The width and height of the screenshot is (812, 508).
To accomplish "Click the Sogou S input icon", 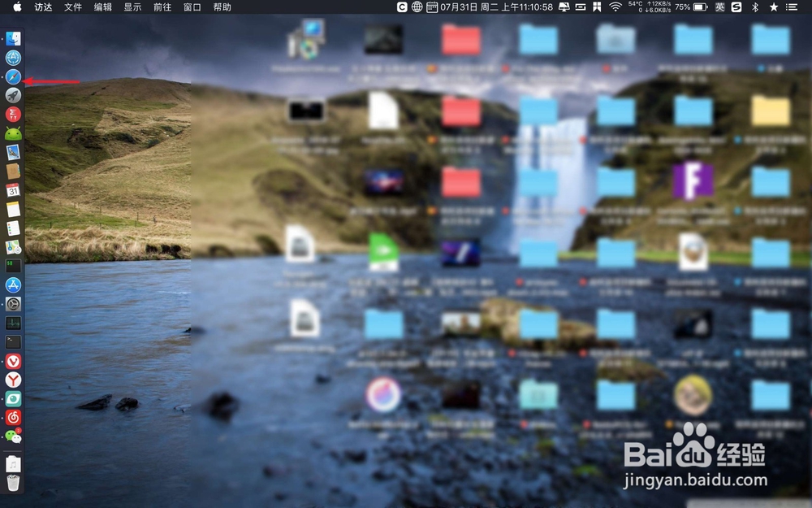I will click(736, 7).
